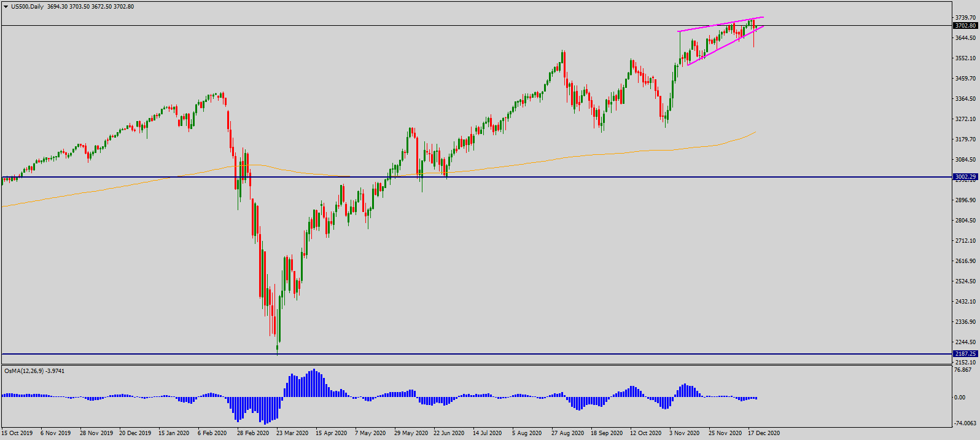Click the 20 Dec 2019 date label

point(135,433)
